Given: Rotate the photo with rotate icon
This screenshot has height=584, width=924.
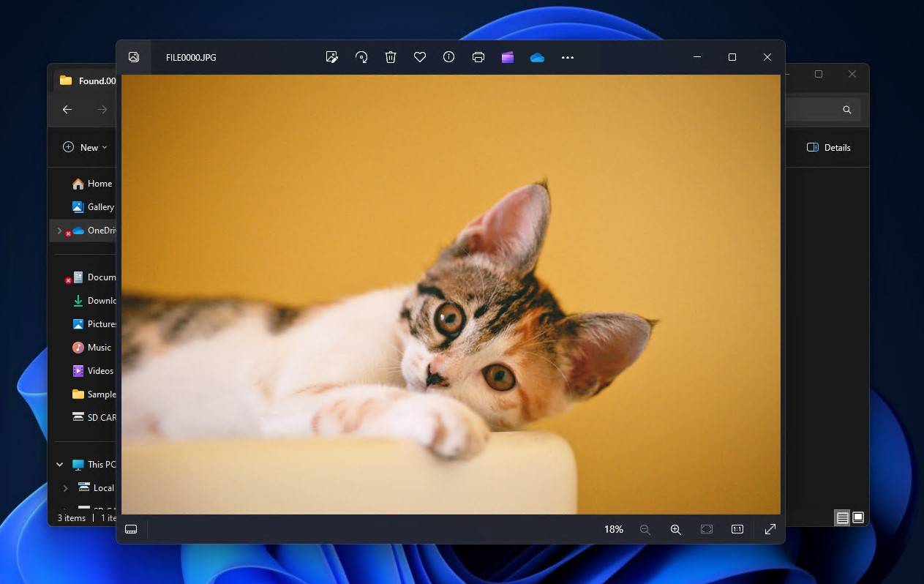Looking at the screenshot, I should coord(361,57).
